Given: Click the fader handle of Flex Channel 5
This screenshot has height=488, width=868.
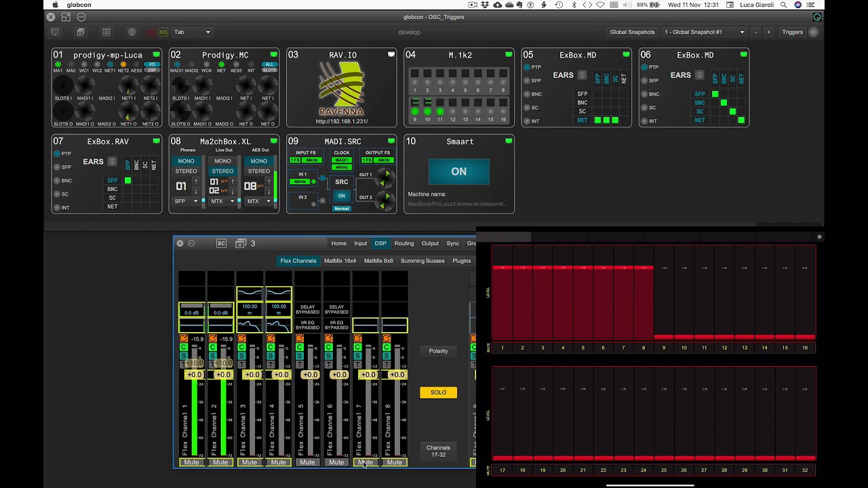Looking at the screenshot, I should point(310,375).
